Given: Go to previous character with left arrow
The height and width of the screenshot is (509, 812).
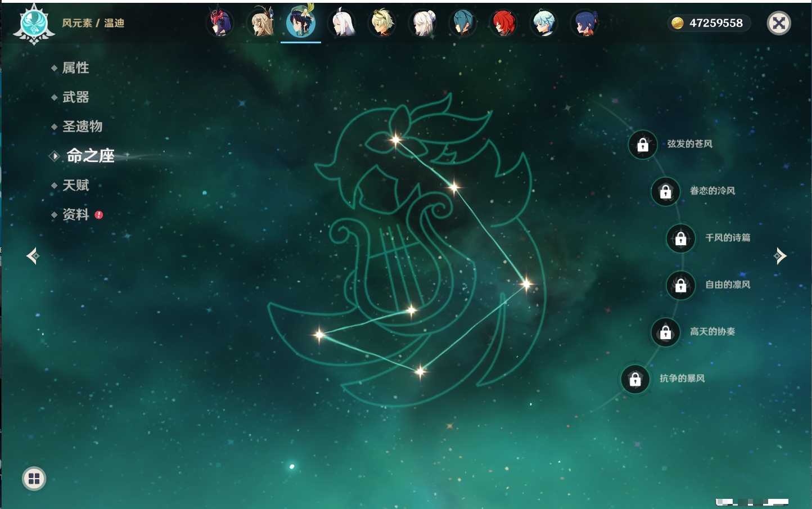Looking at the screenshot, I should pos(33,256).
